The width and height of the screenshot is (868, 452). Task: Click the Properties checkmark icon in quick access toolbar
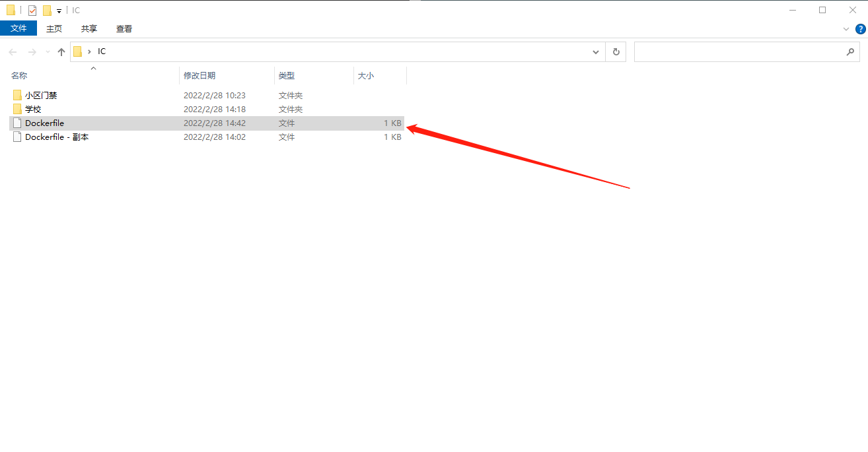32,11
